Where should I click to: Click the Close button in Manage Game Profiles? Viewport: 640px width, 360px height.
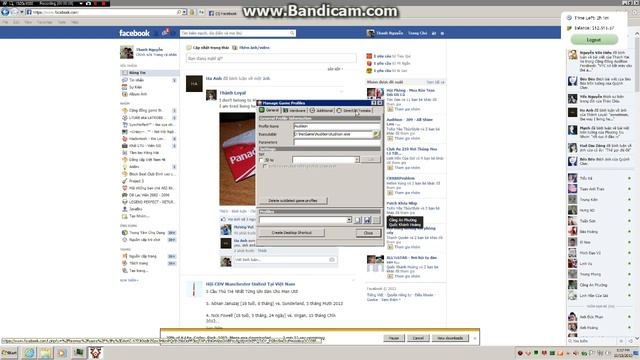[x=368, y=233]
